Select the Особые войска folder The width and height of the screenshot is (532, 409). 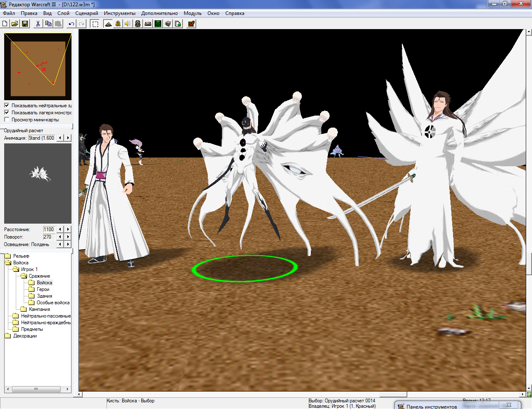point(53,303)
